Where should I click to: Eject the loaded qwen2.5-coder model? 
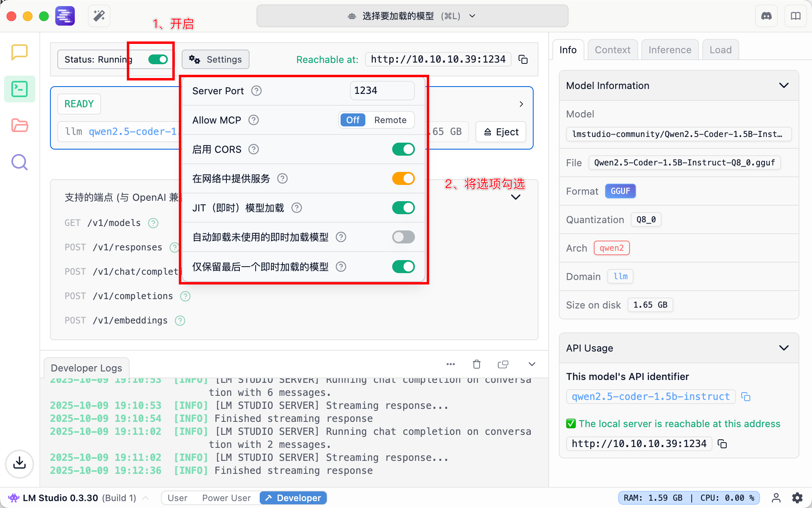coord(501,132)
